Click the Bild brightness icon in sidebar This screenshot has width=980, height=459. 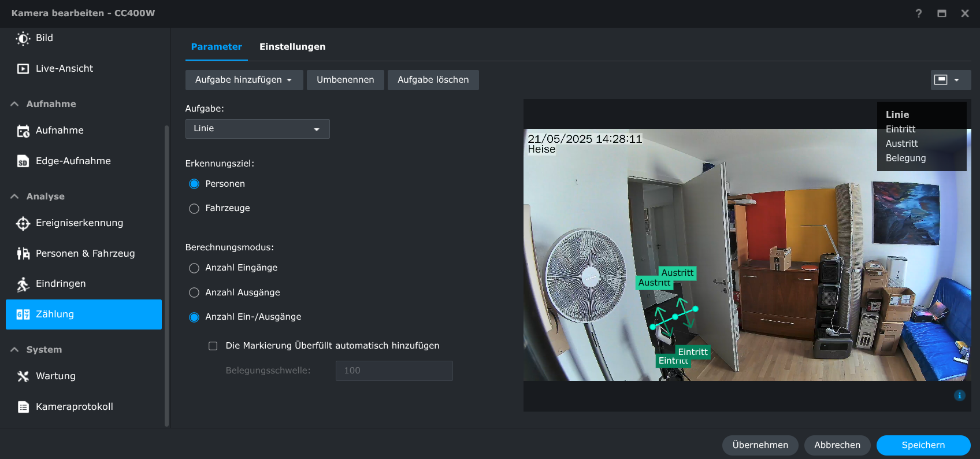pyautogui.click(x=23, y=39)
